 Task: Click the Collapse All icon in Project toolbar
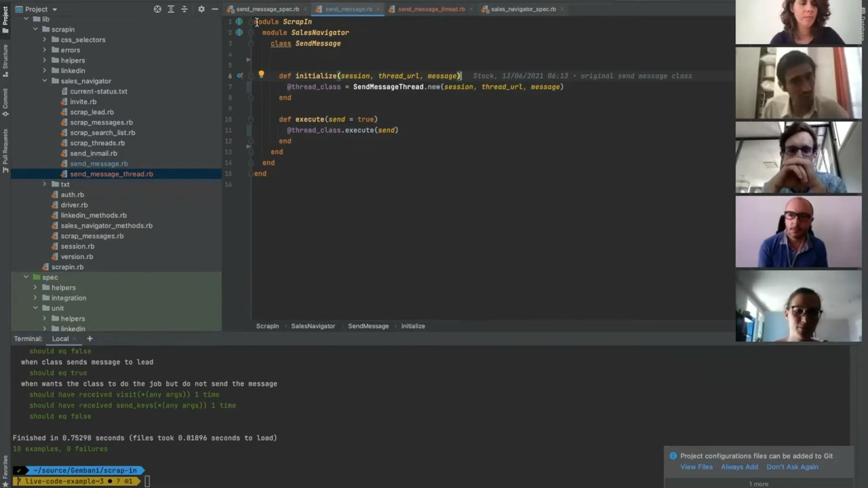pos(184,9)
